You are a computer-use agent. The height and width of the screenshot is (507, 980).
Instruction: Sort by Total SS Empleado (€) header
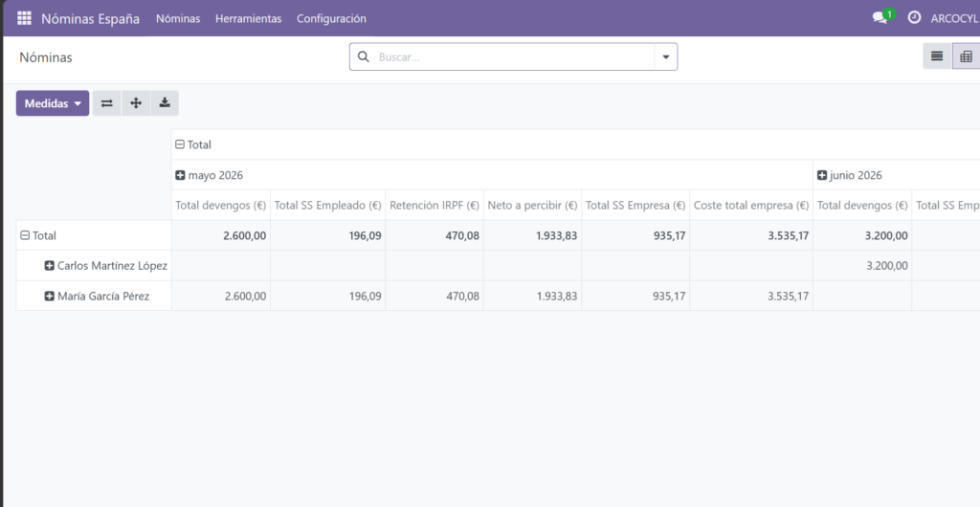tap(327, 205)
